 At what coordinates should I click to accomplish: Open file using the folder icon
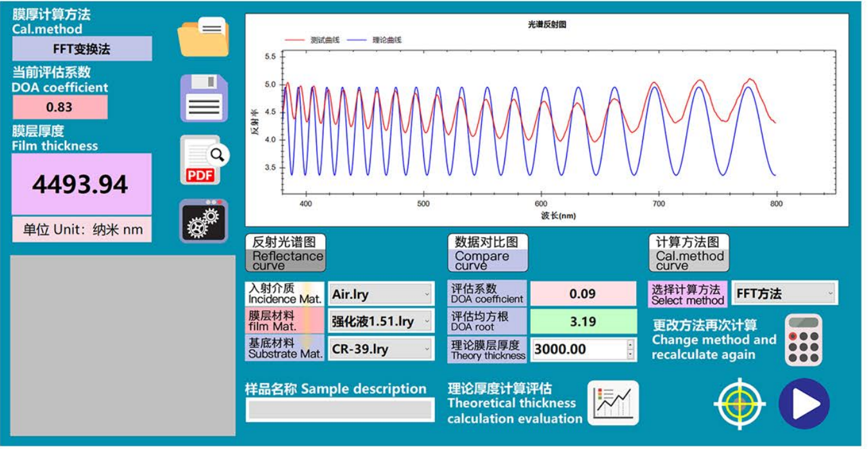pyautogui.click(x=203, y=37)
